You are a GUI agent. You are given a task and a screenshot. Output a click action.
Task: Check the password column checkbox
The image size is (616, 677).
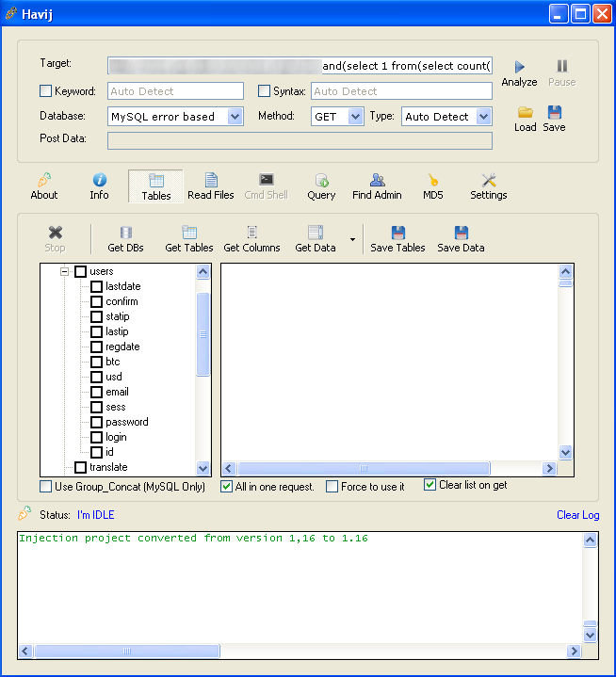[96, 422]
